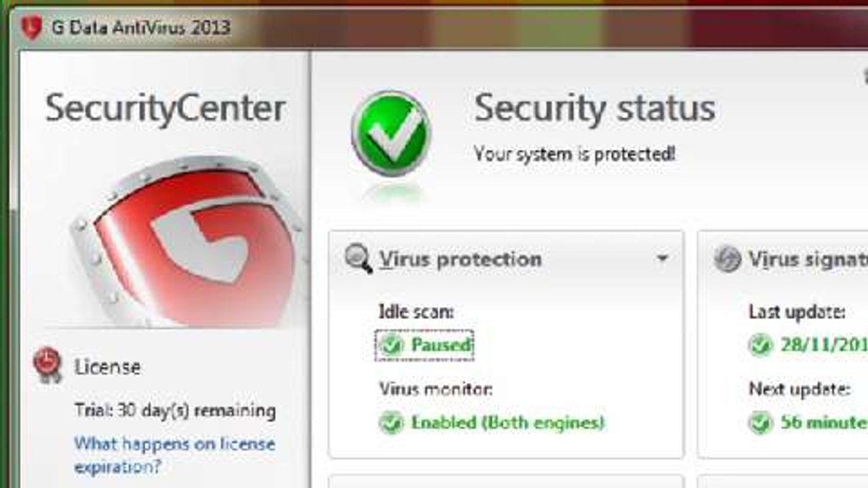Click the G Data title bar shield icon
The width and height of the screenshot is (868, 488).
tap(31, 28)
